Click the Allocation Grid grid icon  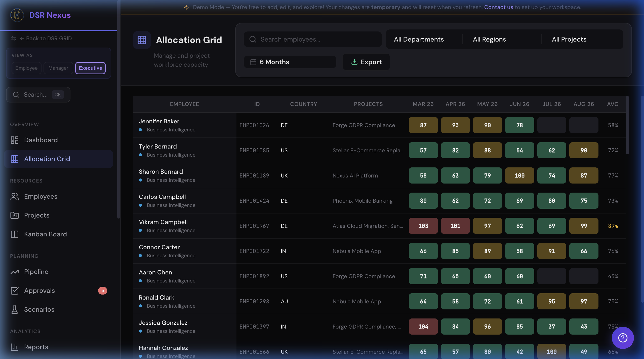coord(14,159)
